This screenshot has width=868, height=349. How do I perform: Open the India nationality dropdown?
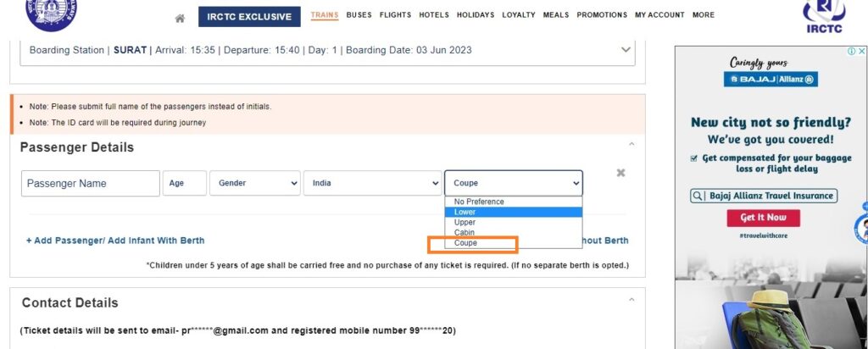tap(372, 183)
